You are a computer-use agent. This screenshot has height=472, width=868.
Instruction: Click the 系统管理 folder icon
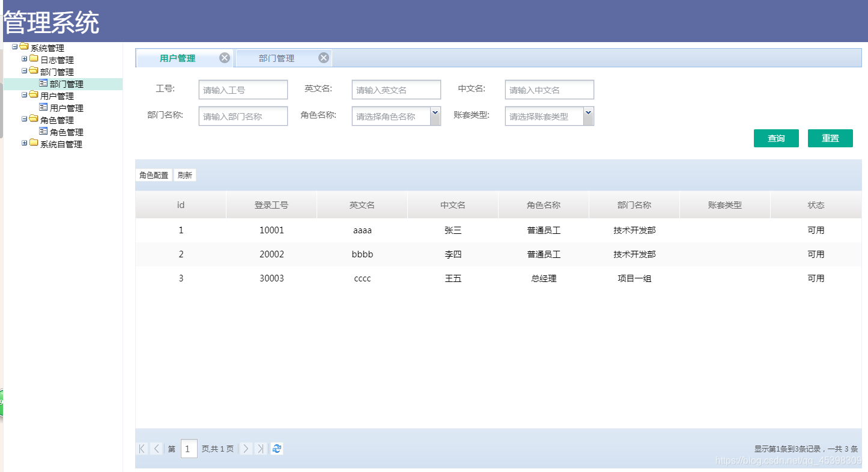pos(24,46)
